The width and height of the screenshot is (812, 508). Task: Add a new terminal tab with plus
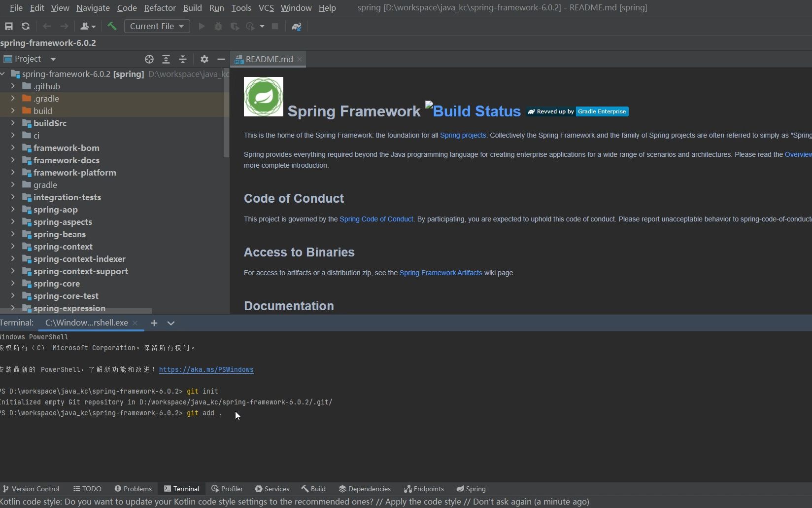point(154,323)
